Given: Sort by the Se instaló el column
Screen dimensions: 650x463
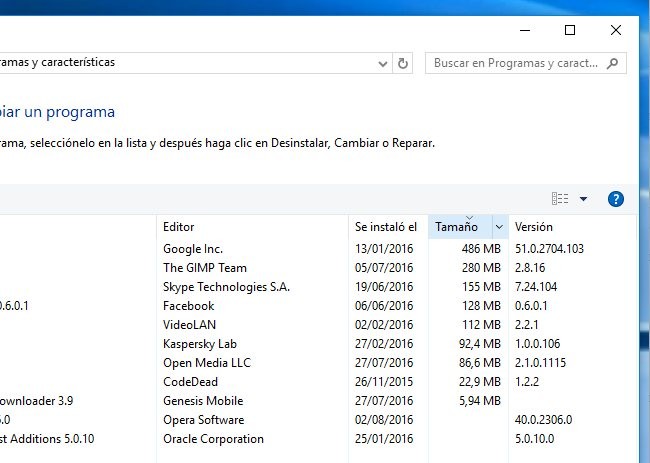Looking at the screenshot, I should tap(388, 227).
